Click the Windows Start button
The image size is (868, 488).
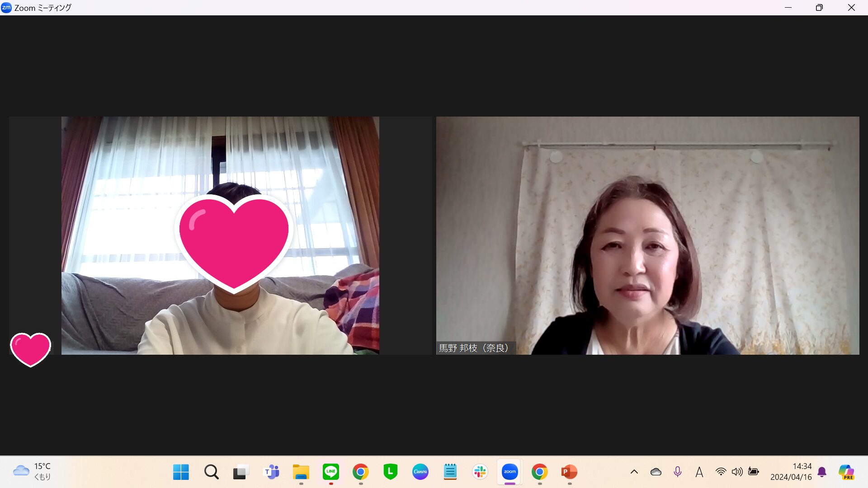click(181, 472)
